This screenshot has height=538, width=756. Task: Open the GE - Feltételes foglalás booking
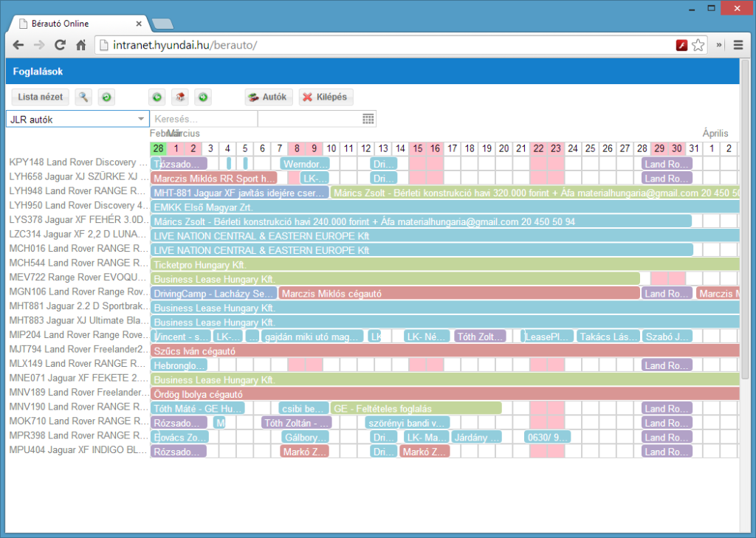pos(416,409)
